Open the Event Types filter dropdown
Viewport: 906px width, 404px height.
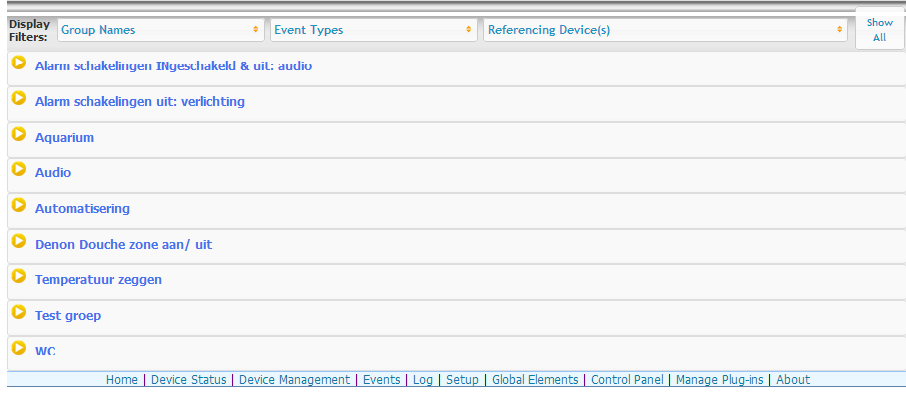373,30
